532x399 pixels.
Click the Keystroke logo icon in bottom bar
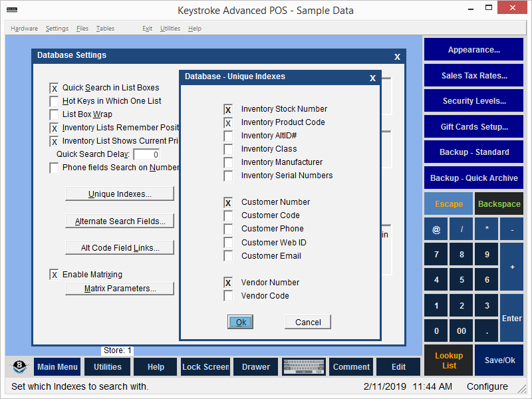(20, 367)
